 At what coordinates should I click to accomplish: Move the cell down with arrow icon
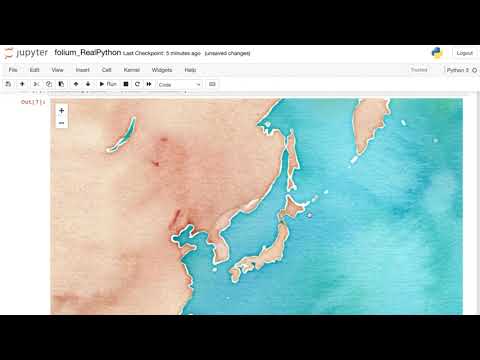click(88, 84)
